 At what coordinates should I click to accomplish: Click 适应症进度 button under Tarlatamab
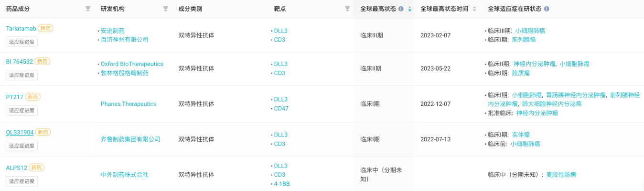point(22,42)
